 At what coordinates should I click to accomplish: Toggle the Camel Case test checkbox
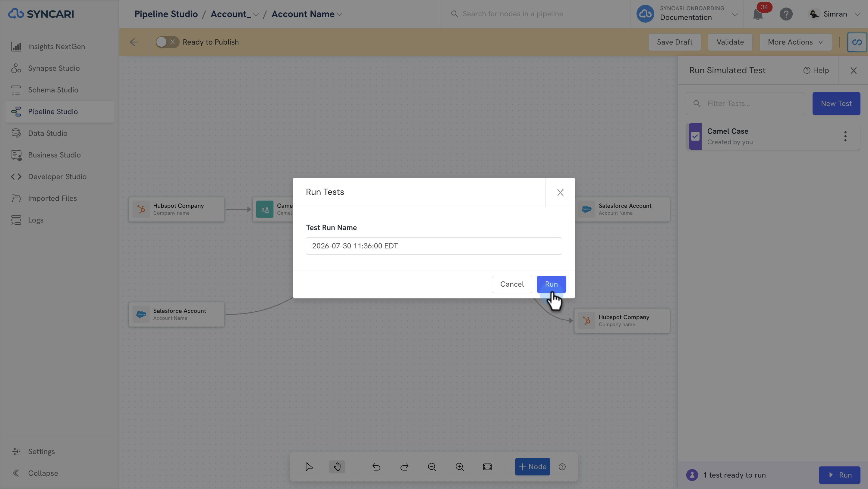pyautogui.click(x=695, y=136)
